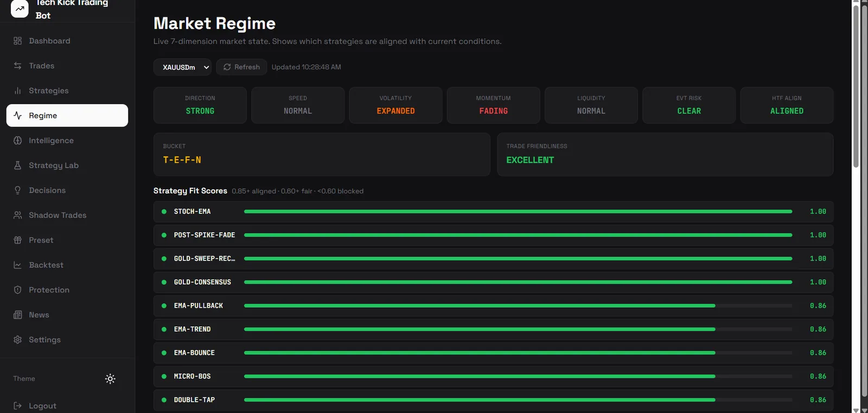Go to Shadow Trades

coord(67,215)
